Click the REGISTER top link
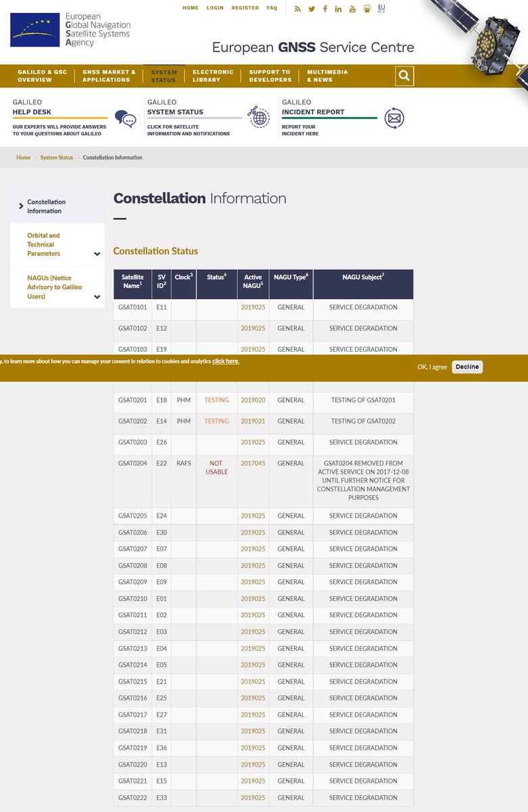Image resolution: width=528 pixels, height=812 pixels. tap(245, 8)
